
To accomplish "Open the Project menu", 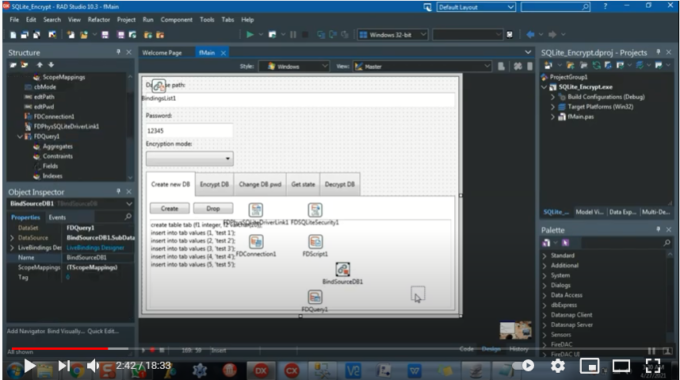I will [126, 20].
